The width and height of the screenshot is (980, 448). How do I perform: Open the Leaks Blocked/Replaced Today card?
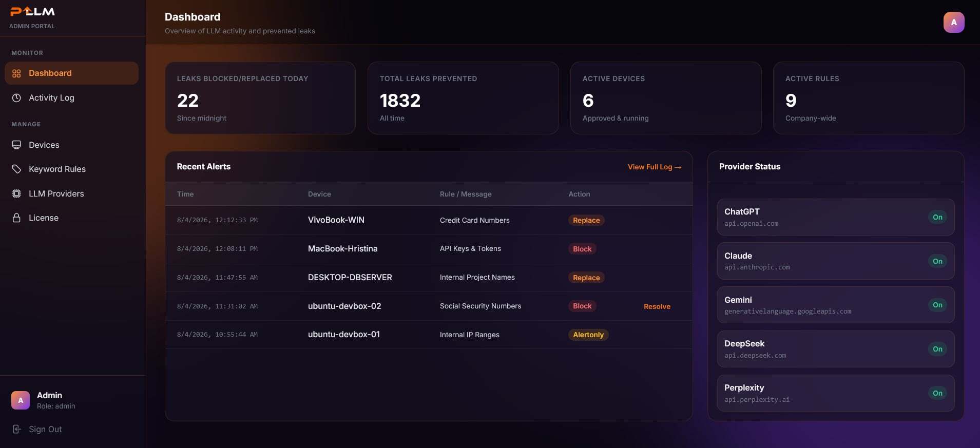click(260, 98)
